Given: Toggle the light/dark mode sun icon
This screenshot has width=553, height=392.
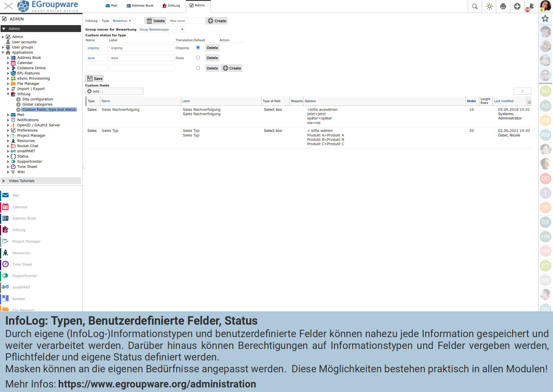Looking at the screenshot, I should pyautogui.click(x=489, y=6).
